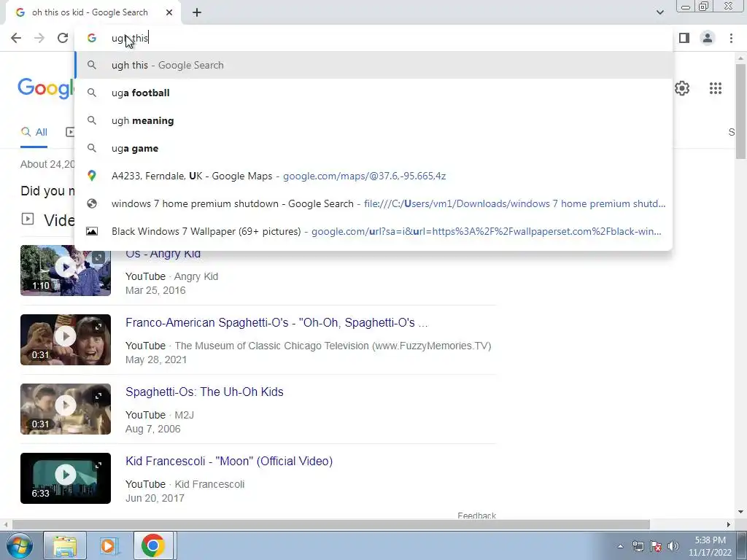Play the Spaghetti-Os Uh-Oh Kids thumbnail
Viewport: 747px width, 560px height.
coord(66,409)
